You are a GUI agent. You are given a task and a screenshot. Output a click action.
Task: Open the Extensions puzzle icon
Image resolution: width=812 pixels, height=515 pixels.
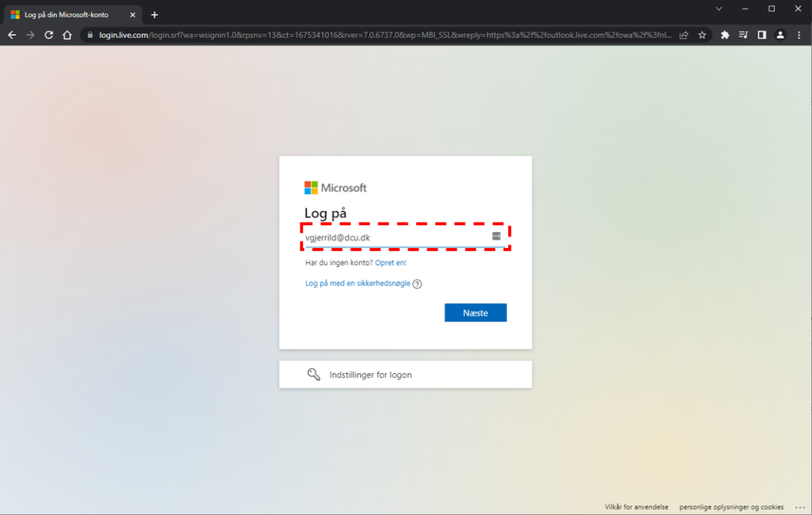point(725,35)
